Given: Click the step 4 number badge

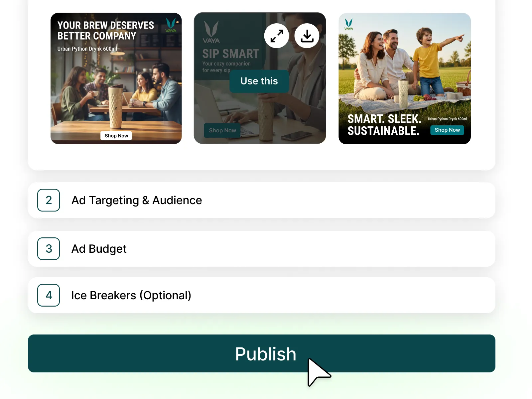Looking at the screenshot, I should (49, 295).
